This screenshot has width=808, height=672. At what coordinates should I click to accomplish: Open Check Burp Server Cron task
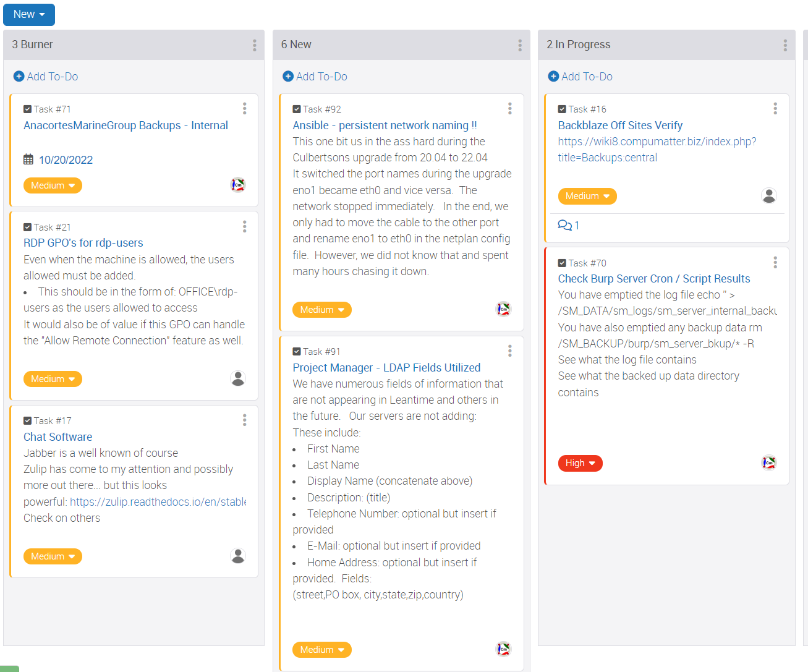point(654,279)
